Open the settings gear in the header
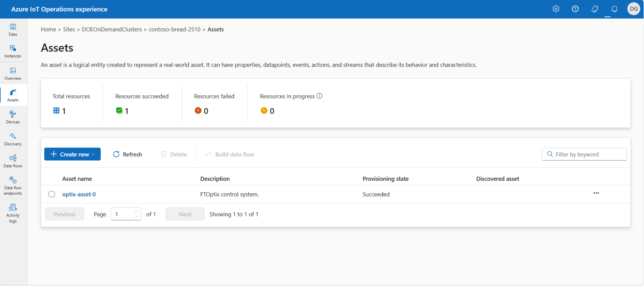Image resolution: width=644 pixels, height=286 pixels. 556,9
